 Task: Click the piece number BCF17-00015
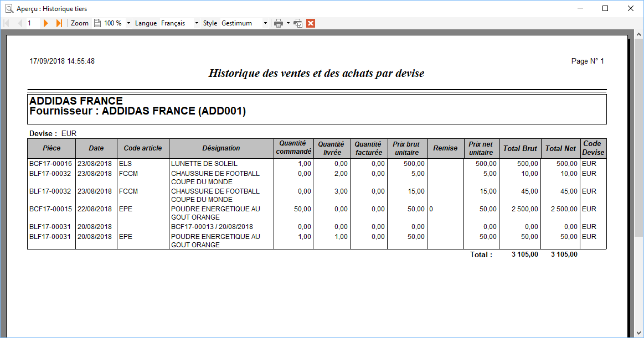click(x=50, y=209)
